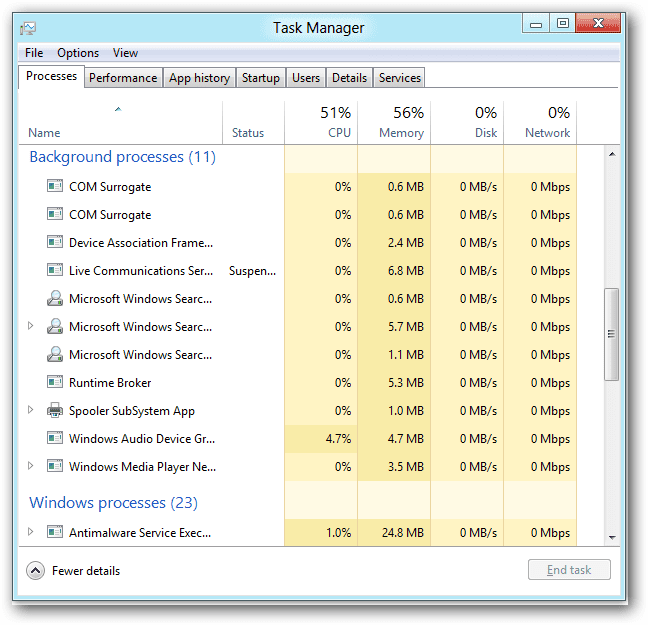Switch to the Performance tab
The height and width of the screenshot is (625, 650).
(x=123, y=78)
